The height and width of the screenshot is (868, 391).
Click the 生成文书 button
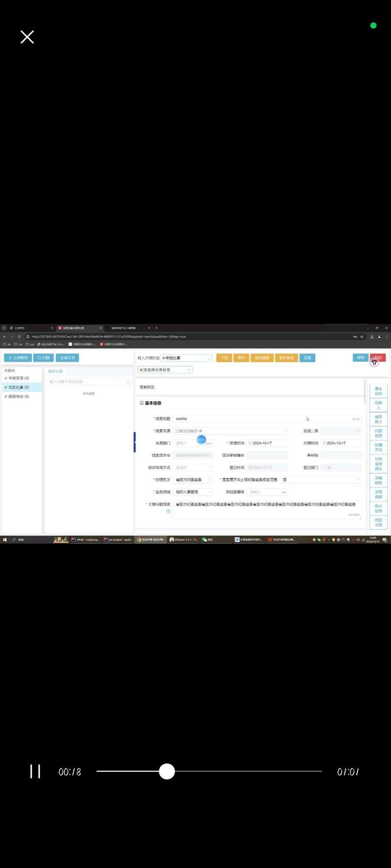67,358
